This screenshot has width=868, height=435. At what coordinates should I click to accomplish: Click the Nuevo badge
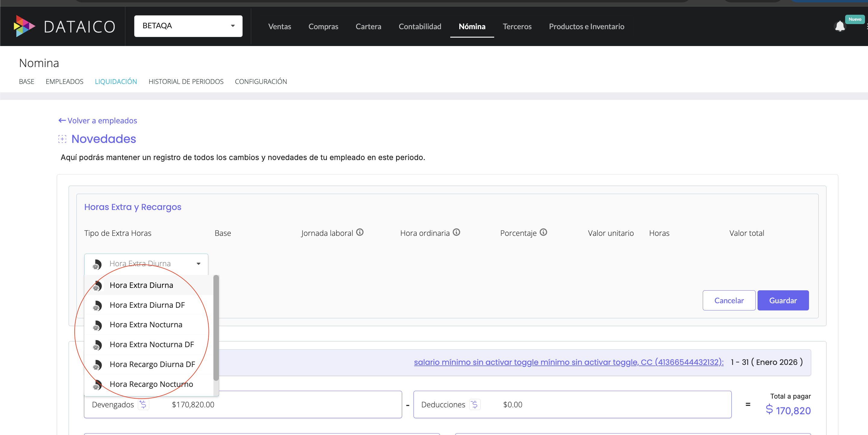pyautogui.click(x=855, y=19)
